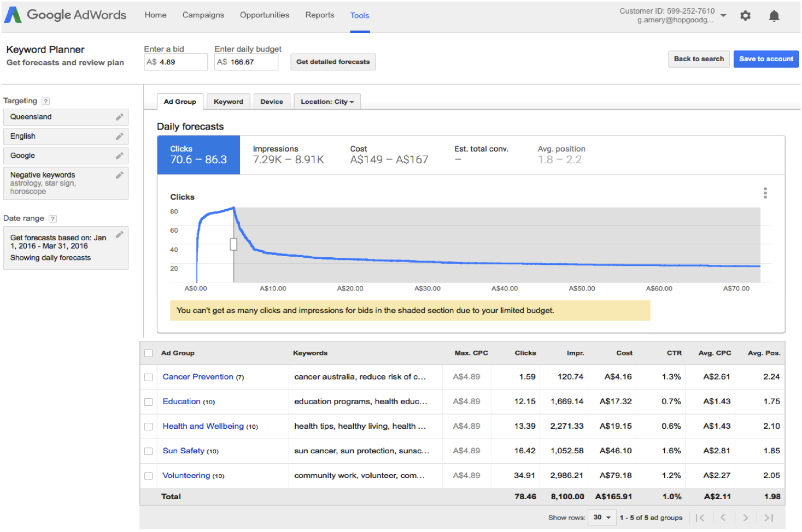Open the chart's three-dot options menu
The height and width of the screenshot is (532, 802).
click(765, 193)
